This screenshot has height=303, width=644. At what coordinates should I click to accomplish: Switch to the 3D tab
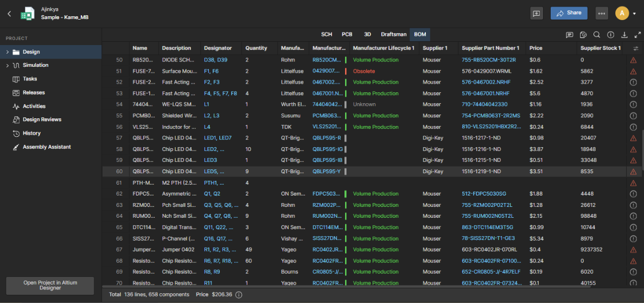pos(368,35)
